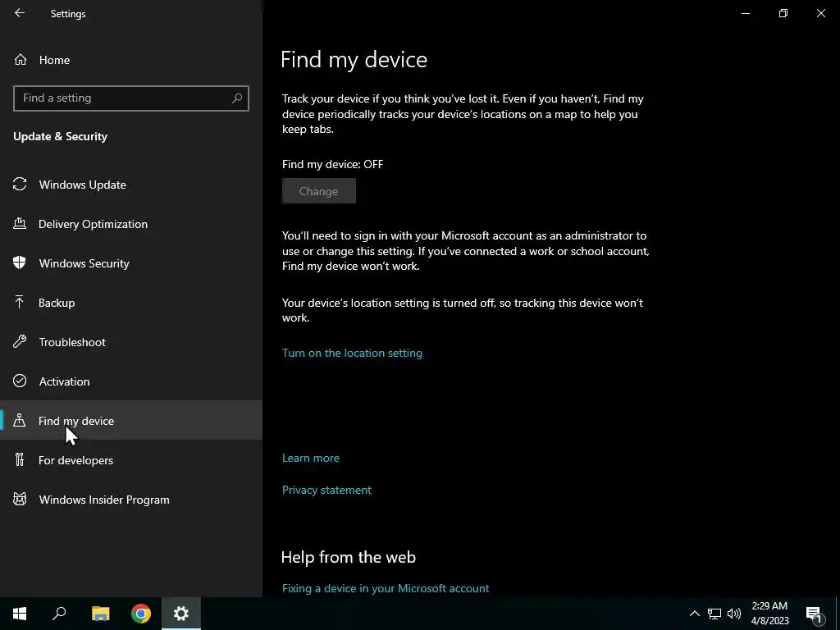Select Troubleshoot in sidebar

coord(131,342)
